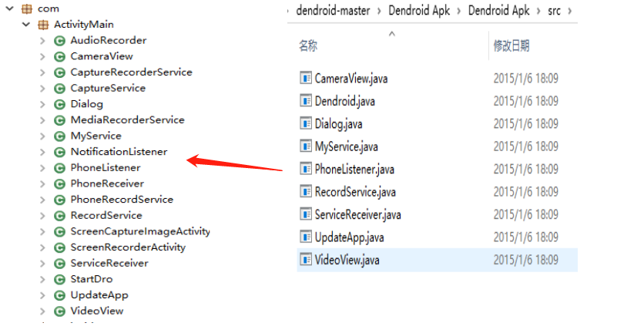The image size is (644, 333).
Task: Click the AudioRecorder class icon
Action: click(59, 40)
